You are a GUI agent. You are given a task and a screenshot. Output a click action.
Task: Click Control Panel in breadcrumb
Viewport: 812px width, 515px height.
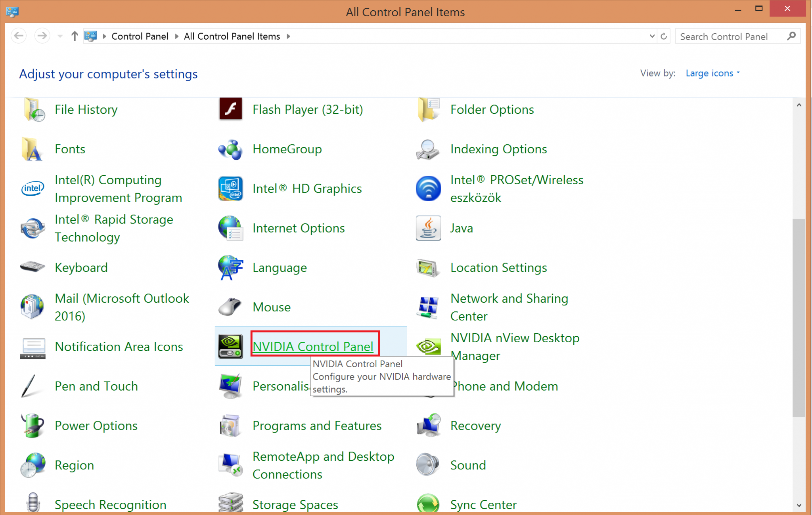140,36
